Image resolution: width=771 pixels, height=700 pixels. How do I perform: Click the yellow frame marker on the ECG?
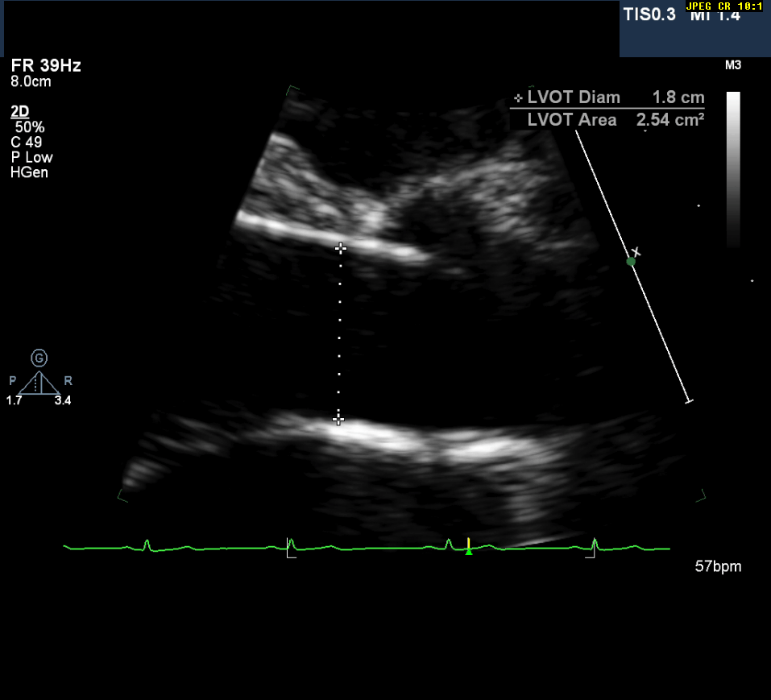[468, 546]
